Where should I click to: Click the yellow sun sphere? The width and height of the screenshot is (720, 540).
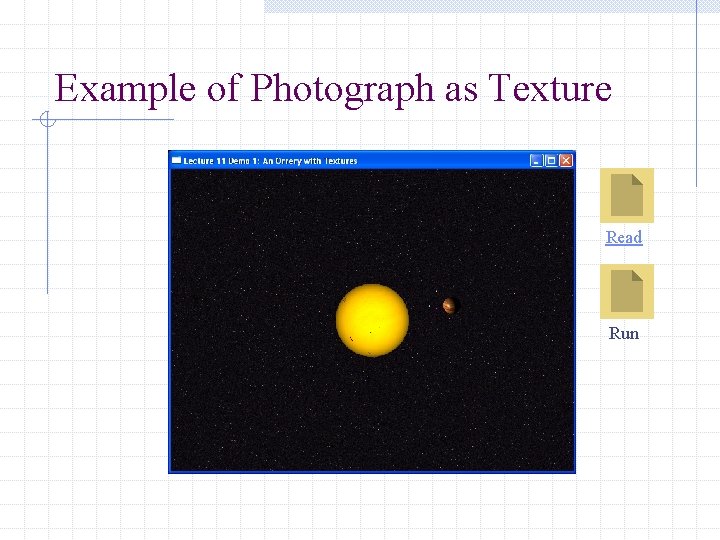[372, 320]
